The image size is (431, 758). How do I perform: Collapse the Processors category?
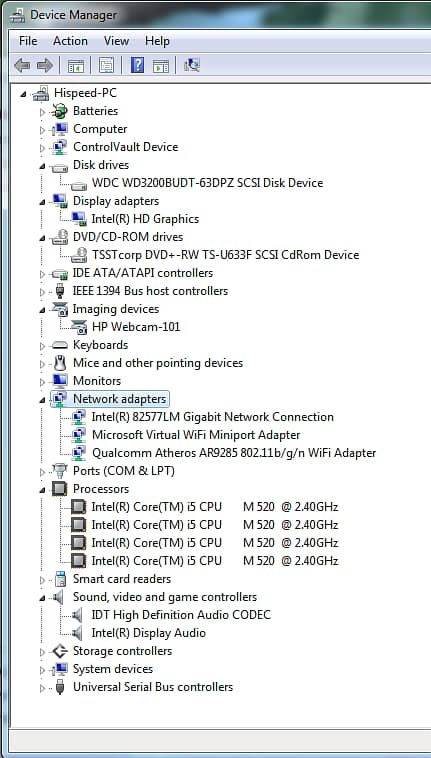coord(42,490)
